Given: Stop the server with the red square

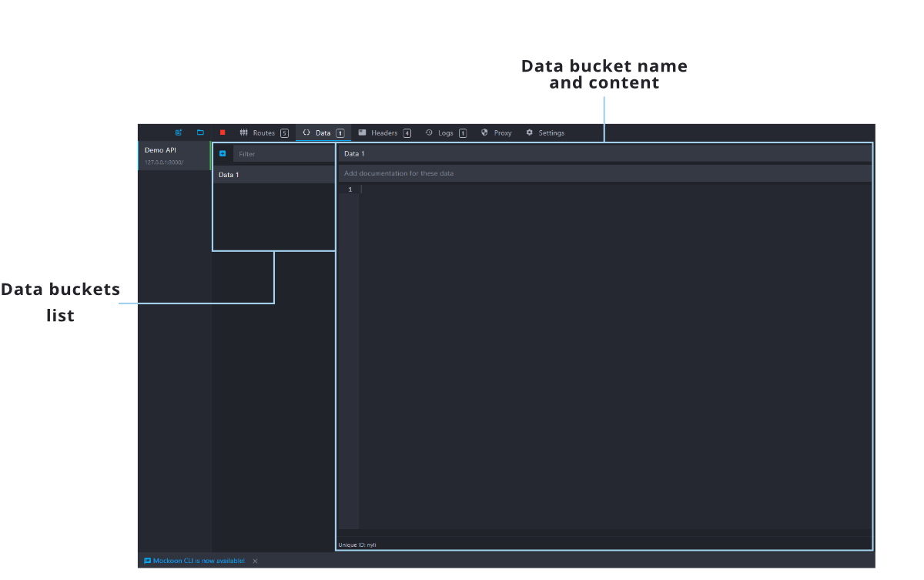Looking at the screenshot, I should (223, 132).
